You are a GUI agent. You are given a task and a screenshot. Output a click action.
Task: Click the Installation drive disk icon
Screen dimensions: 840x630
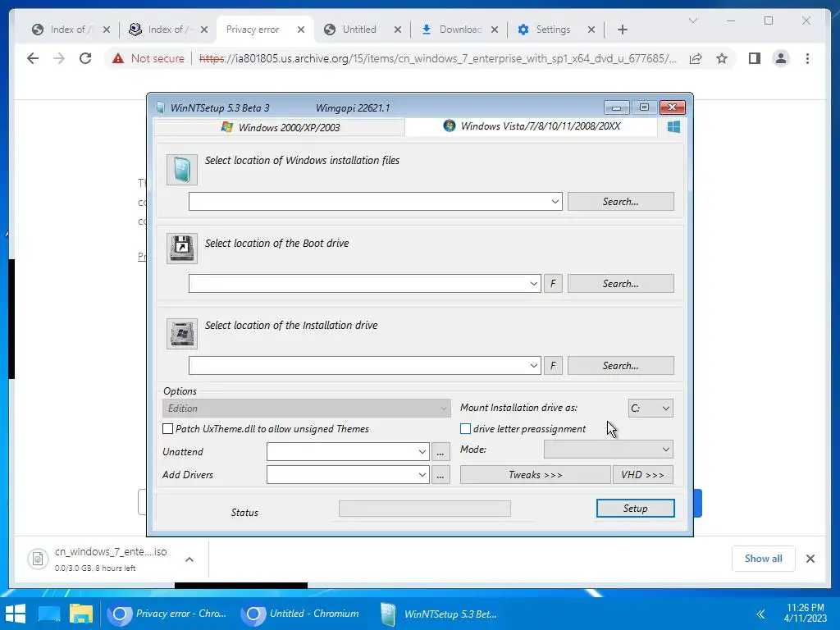click(x=182, y=334)
